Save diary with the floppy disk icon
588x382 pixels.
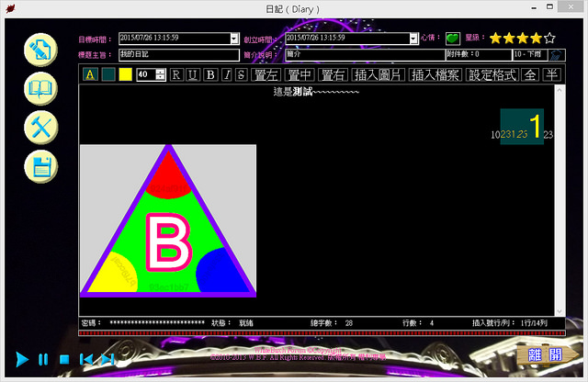(40, 166)
